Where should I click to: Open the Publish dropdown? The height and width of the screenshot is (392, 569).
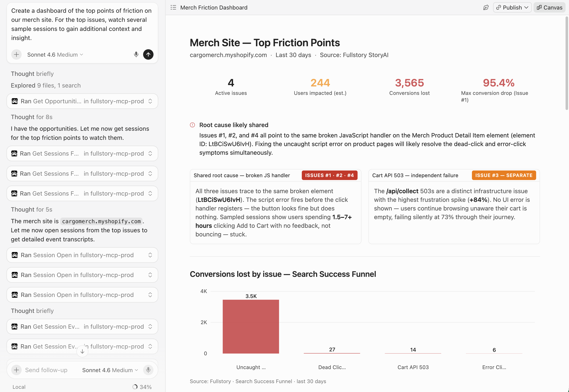click(512, 7)
